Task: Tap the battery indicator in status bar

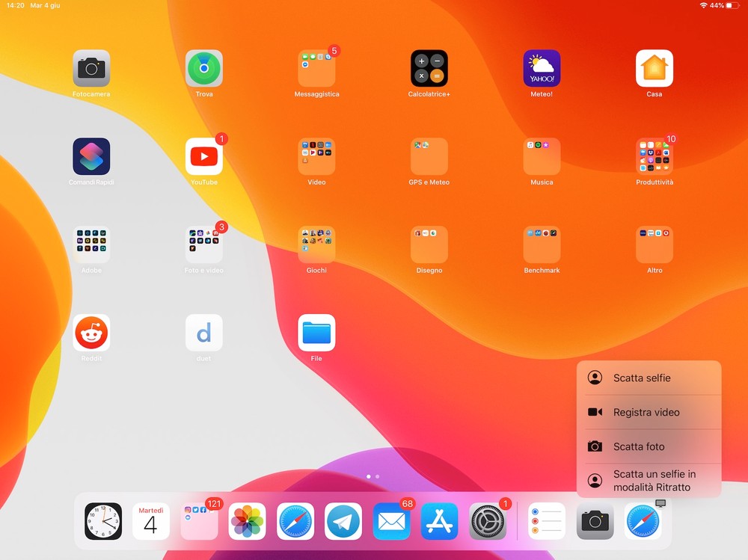Action: [733, 5]
